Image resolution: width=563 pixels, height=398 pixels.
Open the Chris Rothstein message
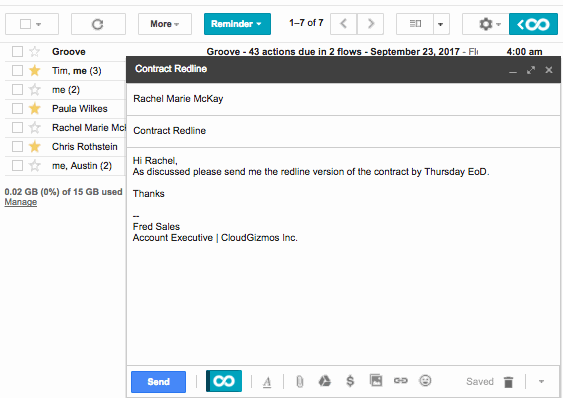tap(85, 147)
